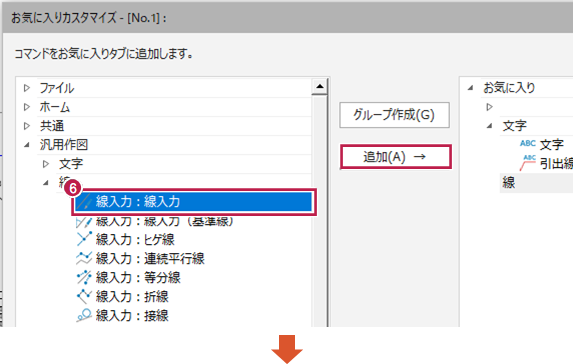This screenshot has width=573, height=364.
Task: Collapse the お気に入り root node
Action: pos(471,88)
